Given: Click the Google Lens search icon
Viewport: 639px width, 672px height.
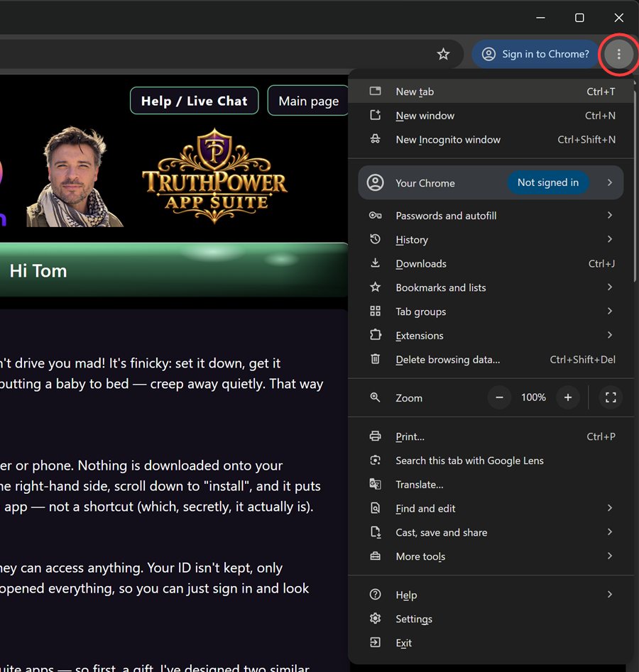Looking at the screenshot, I should tap(376, 461).
